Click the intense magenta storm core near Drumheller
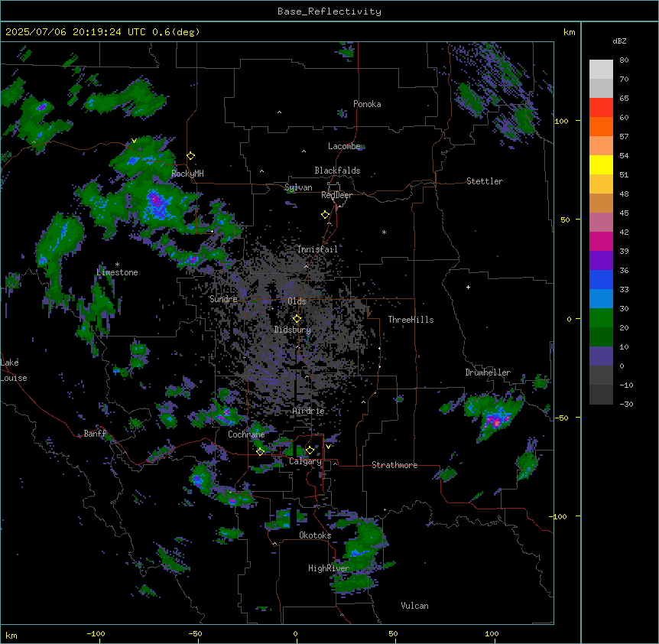The width and height of the screenshot is (659, 644). point(497,421)
